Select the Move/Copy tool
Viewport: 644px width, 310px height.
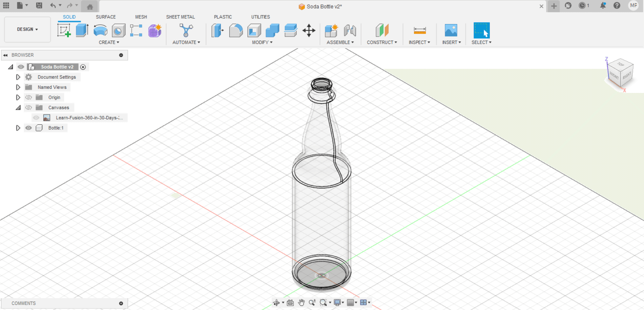click(309, 31)
